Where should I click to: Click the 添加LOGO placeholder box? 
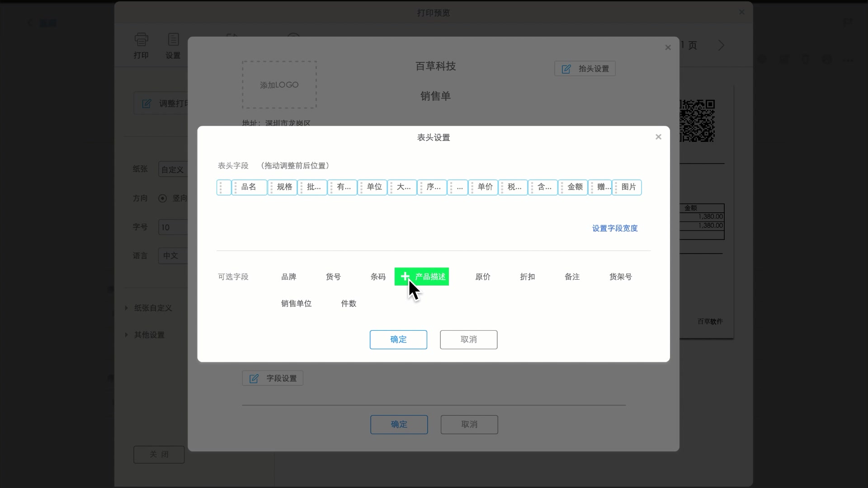point(279,84)
